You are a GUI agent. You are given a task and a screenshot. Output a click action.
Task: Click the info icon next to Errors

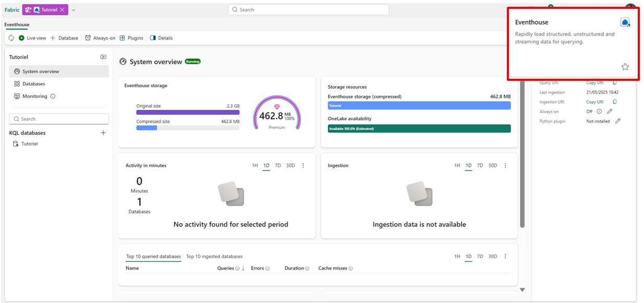click(268, 269)
